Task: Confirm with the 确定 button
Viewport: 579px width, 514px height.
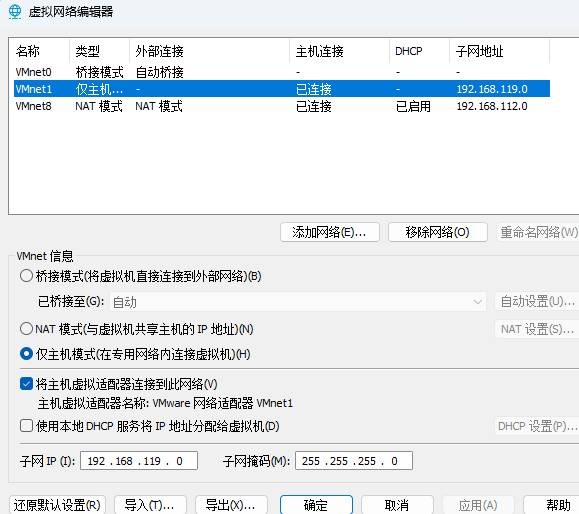Action: pos(316,505)
